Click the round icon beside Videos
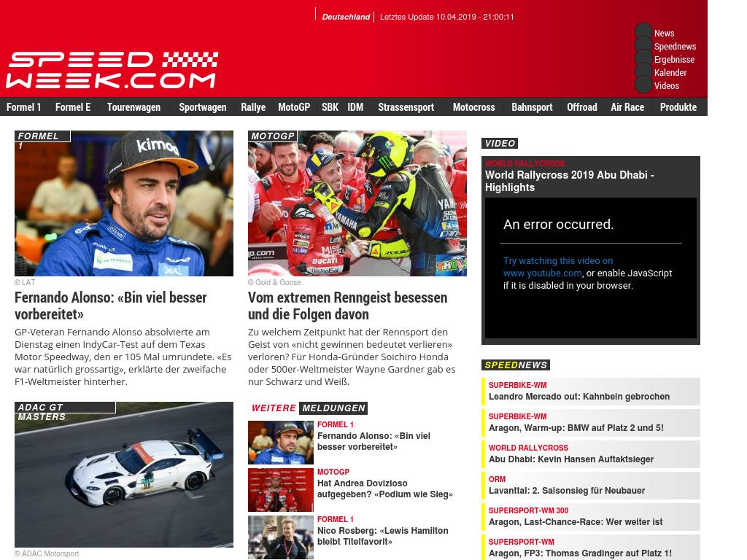747x560 pixels. click(x=643, y=85)
